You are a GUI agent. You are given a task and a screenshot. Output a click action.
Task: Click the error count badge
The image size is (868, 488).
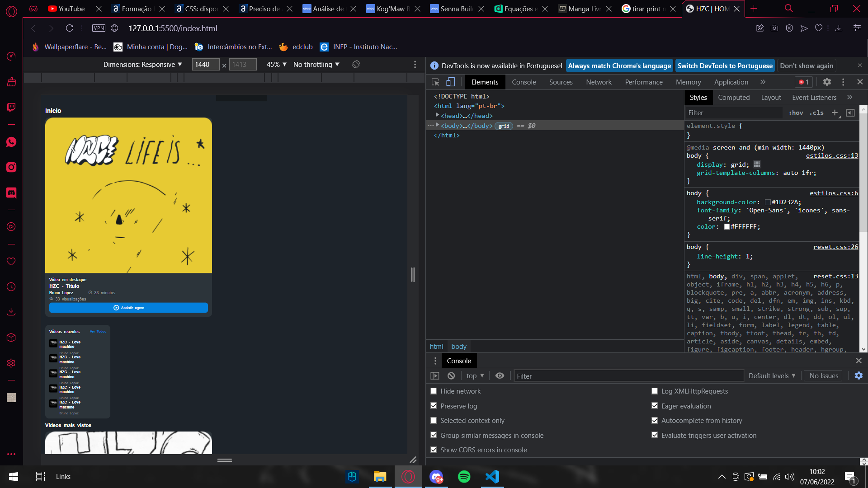[804, 82]
